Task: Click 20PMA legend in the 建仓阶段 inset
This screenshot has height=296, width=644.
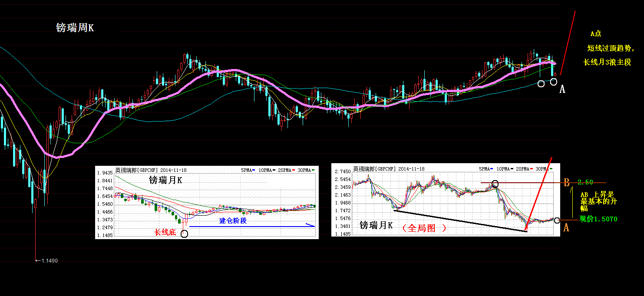Action: (287, 171)
